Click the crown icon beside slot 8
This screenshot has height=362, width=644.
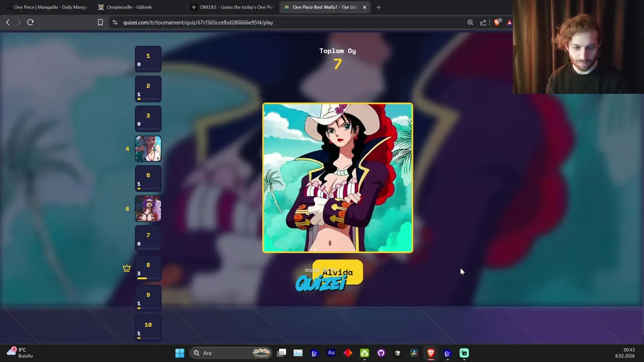(x=127, y=268)
